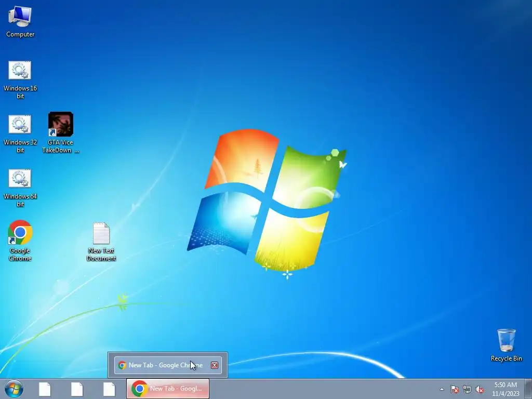
Task: Select the Windows 64 bit shortcut
Action: 20,188
